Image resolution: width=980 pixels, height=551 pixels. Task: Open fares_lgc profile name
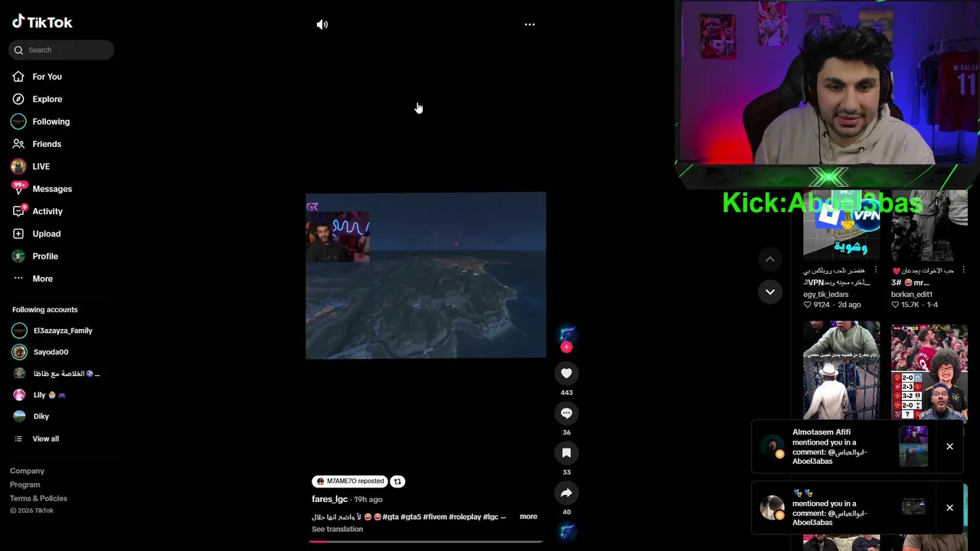point(330,499)
